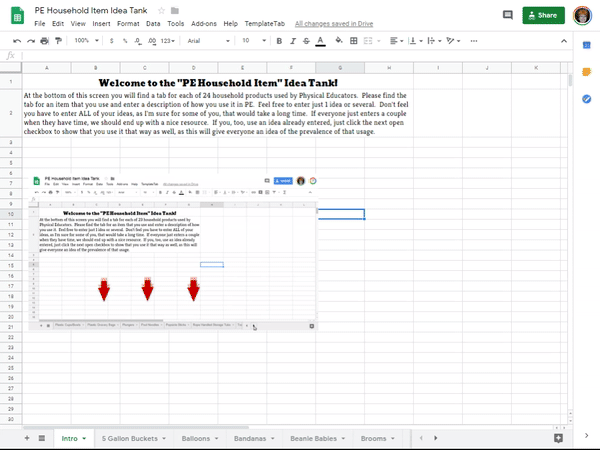Click the embedded screenshot image
Screen dimensions: 600x450
[x=173, y=252]
